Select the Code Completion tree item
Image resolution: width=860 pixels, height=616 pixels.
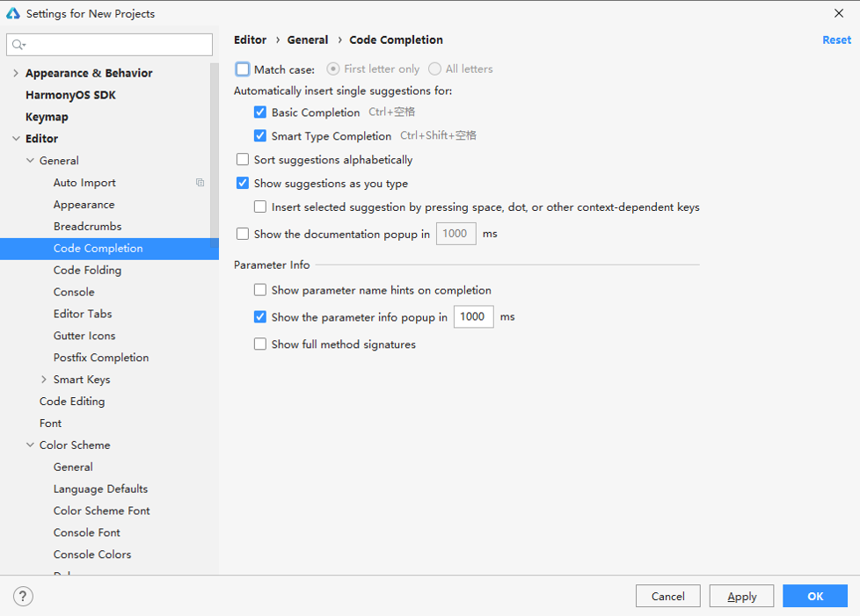click(109, 249)
